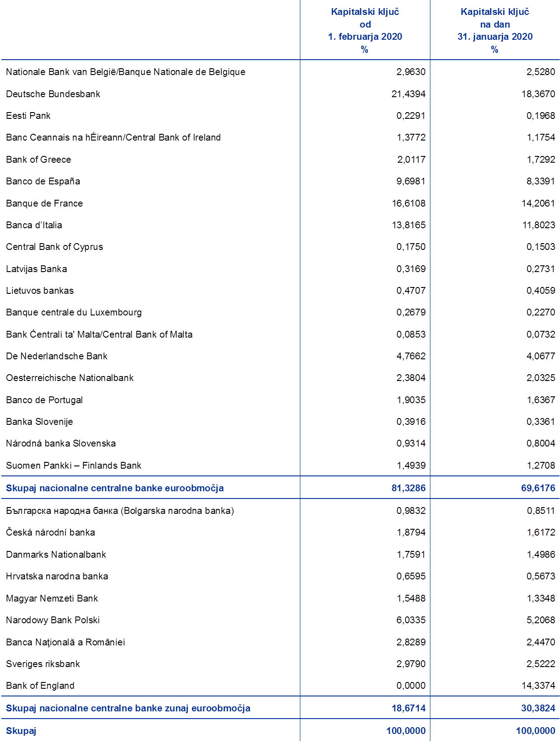Select value 0,4059 in Lietuvos bankas row
This screenshot has height=743, width=560.
click(541, 291)
